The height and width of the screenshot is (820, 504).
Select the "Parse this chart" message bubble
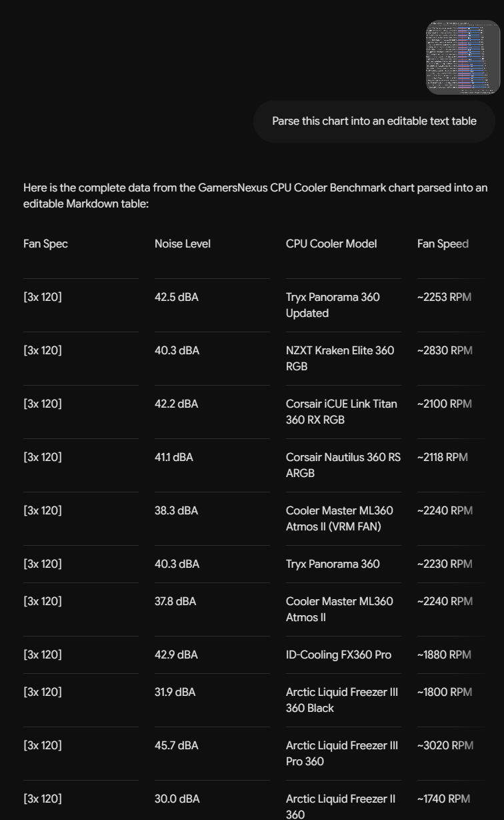(x=374, y=121)
